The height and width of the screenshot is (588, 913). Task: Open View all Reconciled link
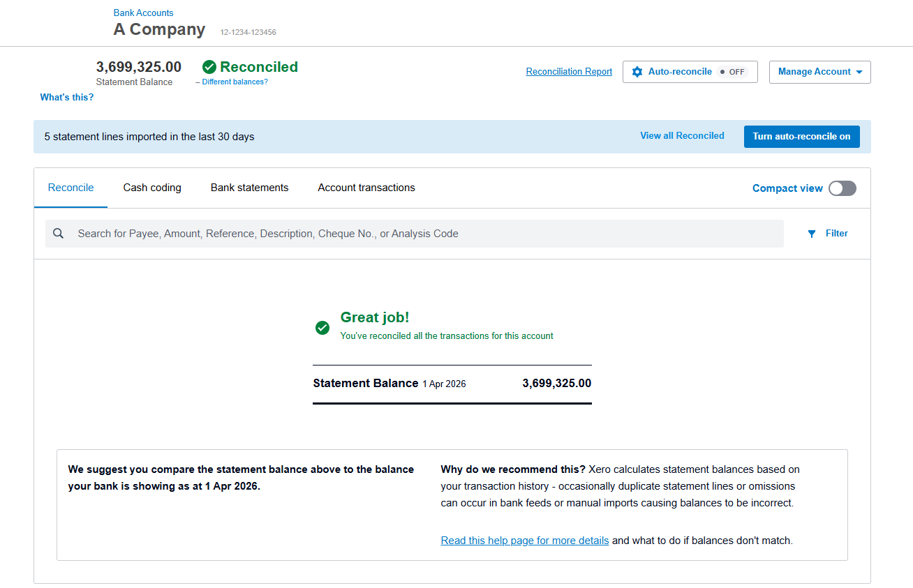[682, 136]
